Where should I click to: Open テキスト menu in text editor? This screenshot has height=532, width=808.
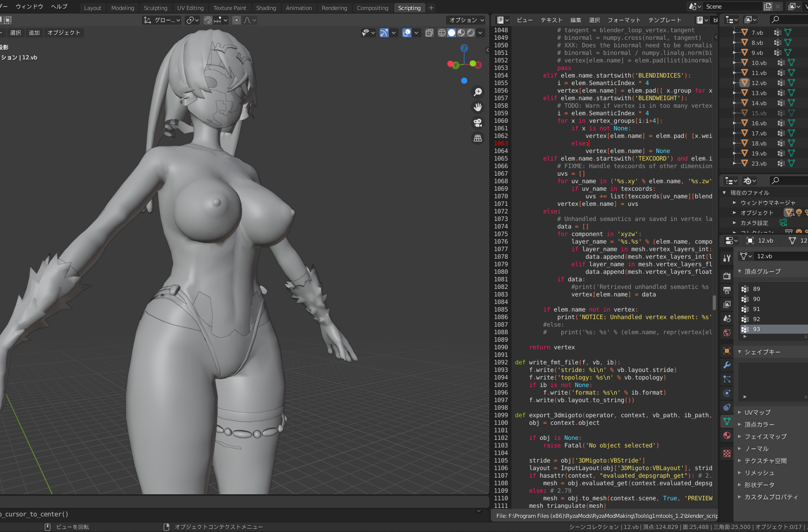tap(551, 20)
